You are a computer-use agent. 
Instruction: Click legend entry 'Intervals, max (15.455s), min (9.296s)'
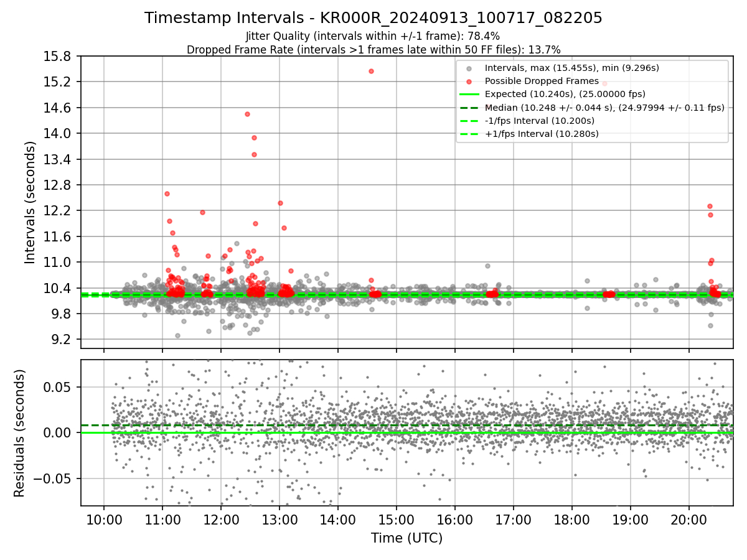(571, 68)
